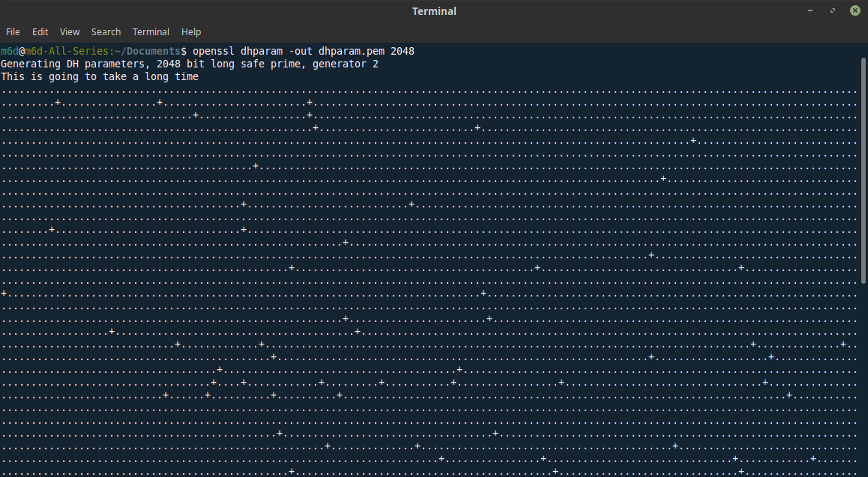Open the Search menu

(106, 32)
